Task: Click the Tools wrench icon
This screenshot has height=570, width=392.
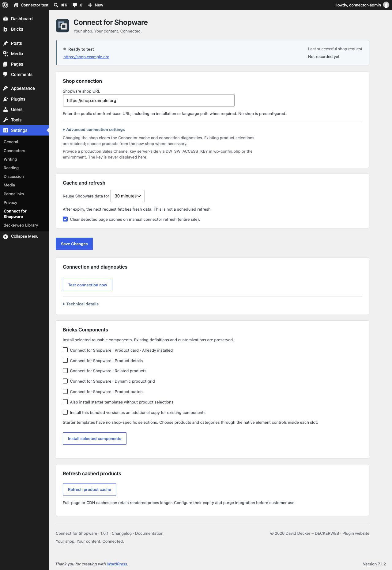Action: 6,120
